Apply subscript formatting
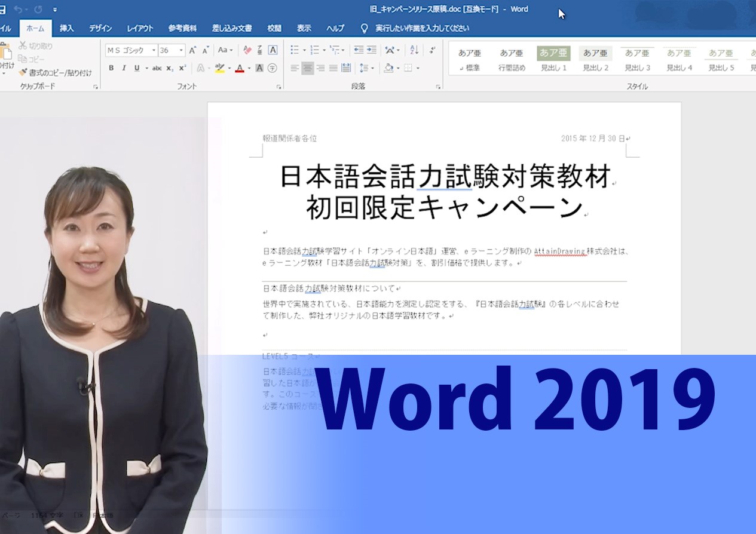Viewport: 756px width, 534px height. [x=170, y=68]
